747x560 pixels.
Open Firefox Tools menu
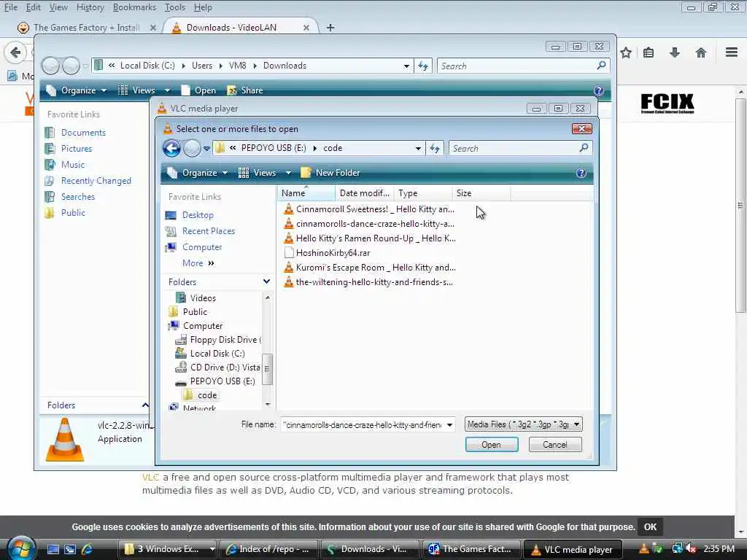click(175, 7)
